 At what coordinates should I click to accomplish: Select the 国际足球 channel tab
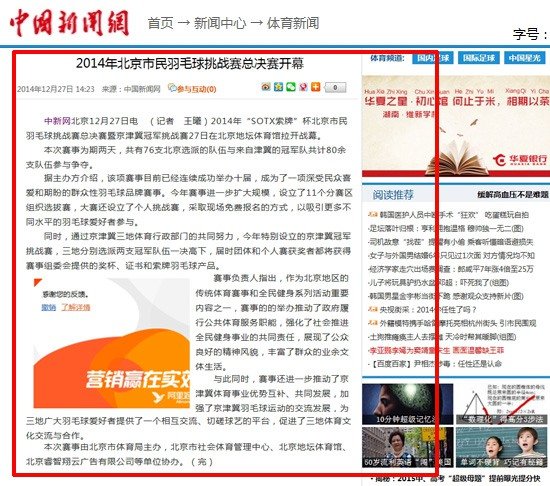[478, 58]
